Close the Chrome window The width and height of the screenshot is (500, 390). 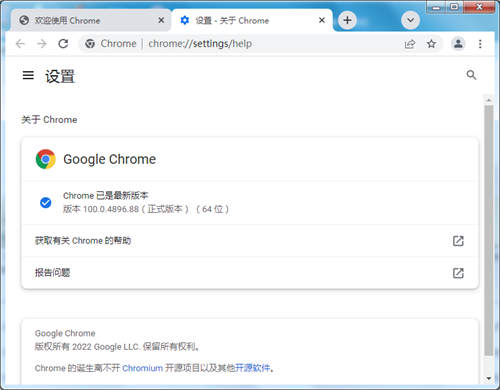[479, 7]
